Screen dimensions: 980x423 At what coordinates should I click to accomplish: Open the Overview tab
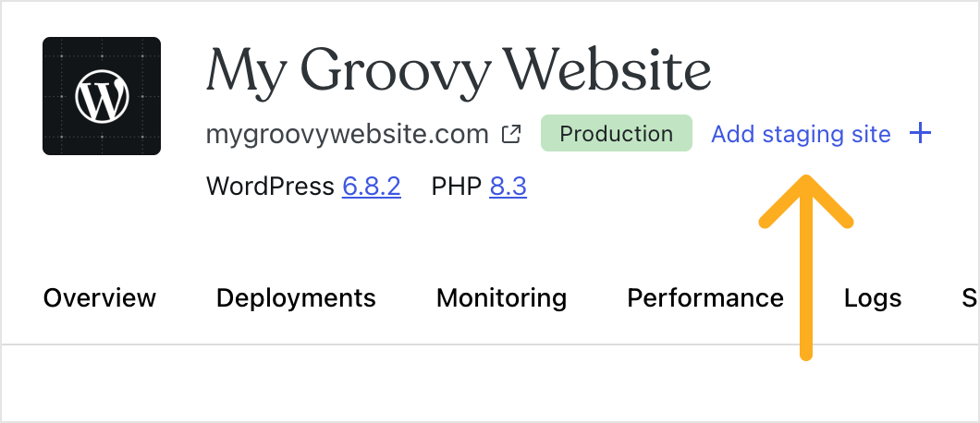[100, 298]
